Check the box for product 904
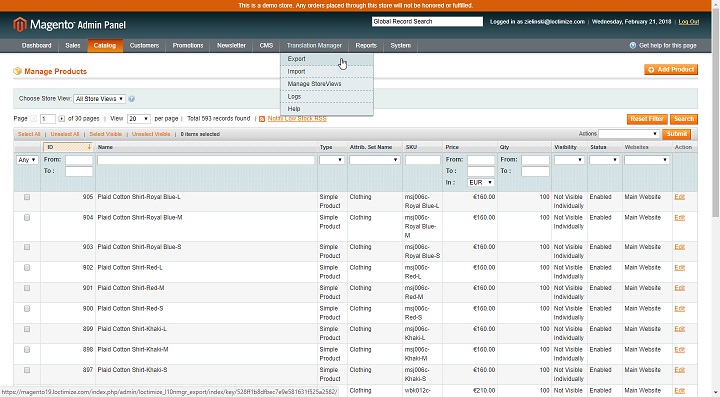 click(x=27, y=218)
